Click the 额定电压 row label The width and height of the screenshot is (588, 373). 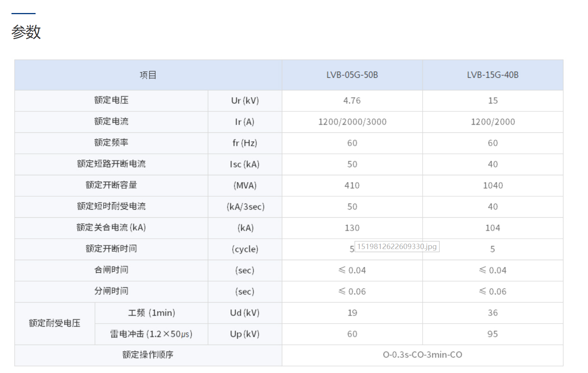click(x=111, y=100)
